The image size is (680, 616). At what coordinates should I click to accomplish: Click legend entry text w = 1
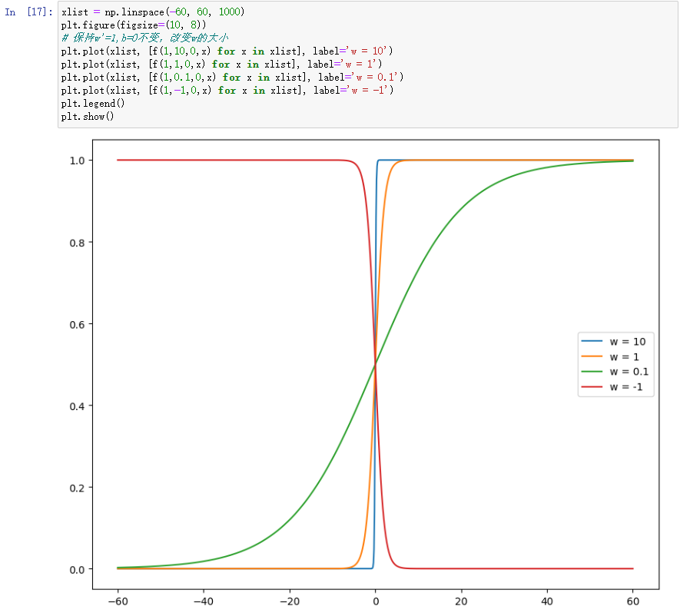[624, 356]
